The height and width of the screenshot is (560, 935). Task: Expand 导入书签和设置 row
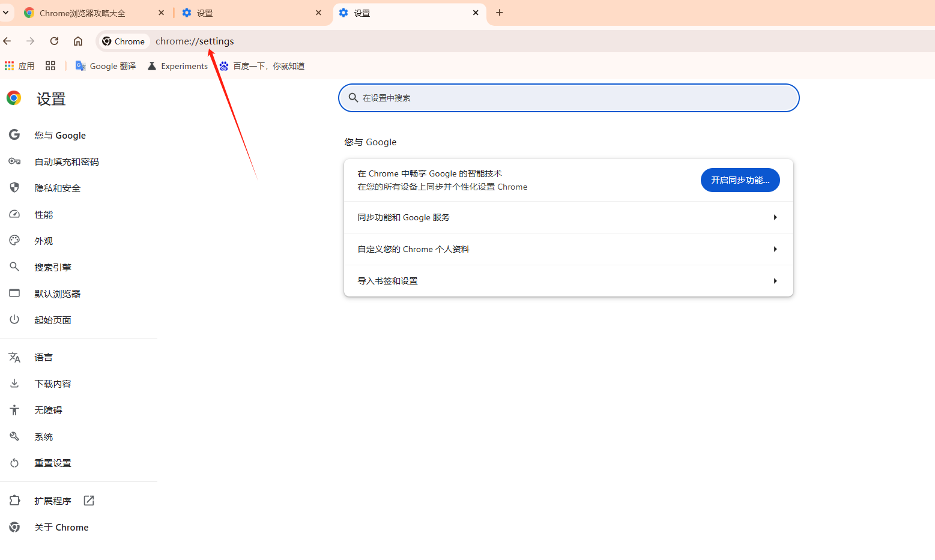pos(569,281)
